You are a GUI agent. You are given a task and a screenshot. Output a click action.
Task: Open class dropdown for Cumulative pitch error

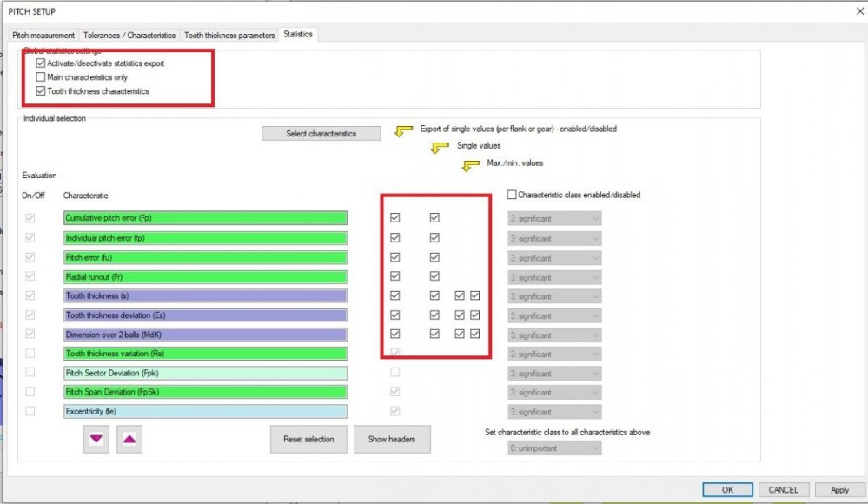(x=554, y=218)
